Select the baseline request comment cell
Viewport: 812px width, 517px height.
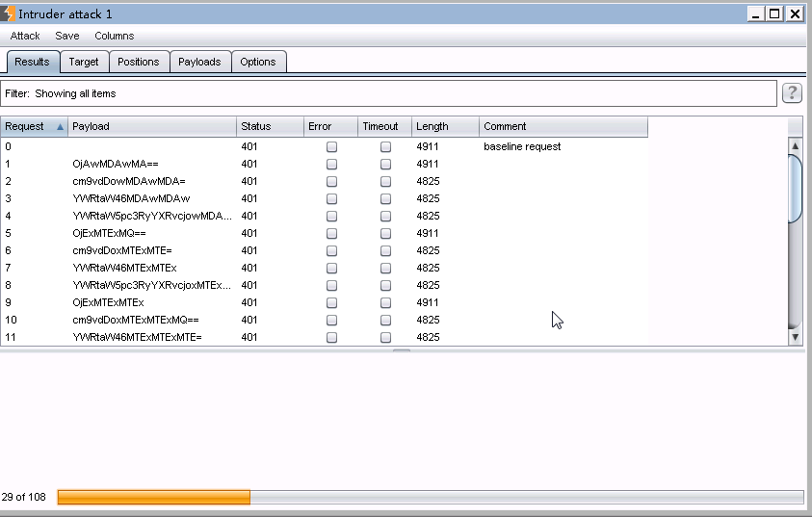point(563,146)
